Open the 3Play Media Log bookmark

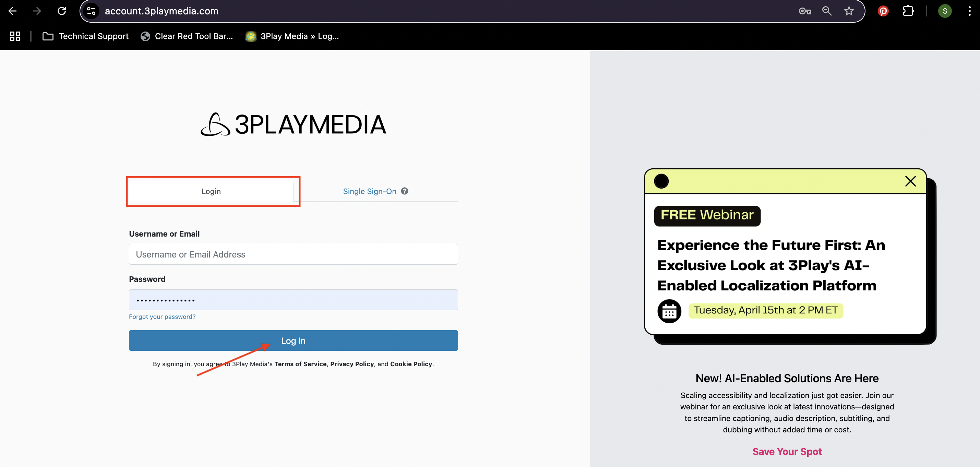pos(292,36)
